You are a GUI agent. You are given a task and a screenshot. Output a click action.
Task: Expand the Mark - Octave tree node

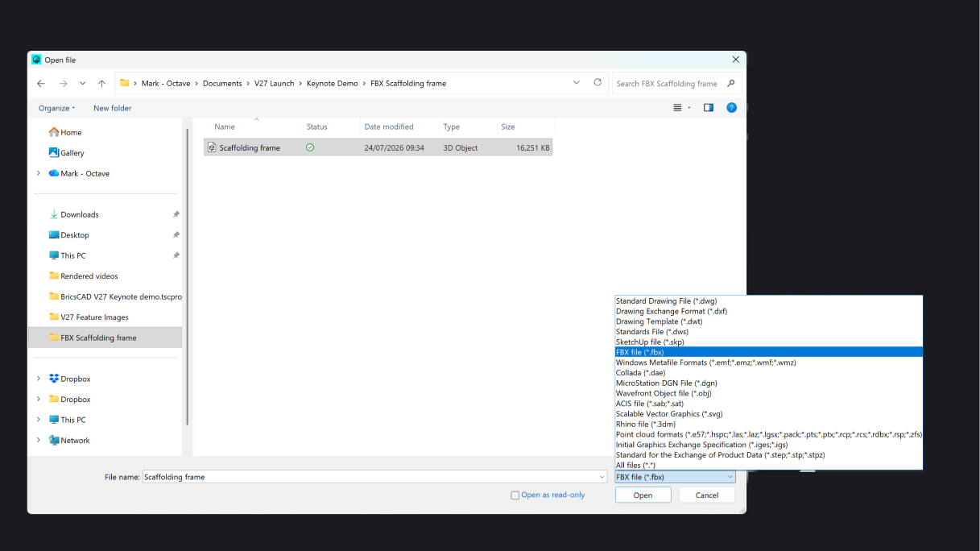(x=39, y=173)
